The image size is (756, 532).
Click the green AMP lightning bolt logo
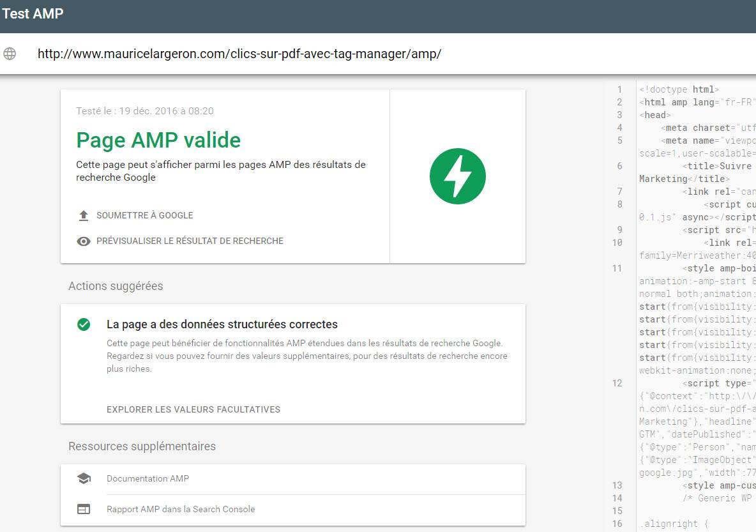pos(458,176)
